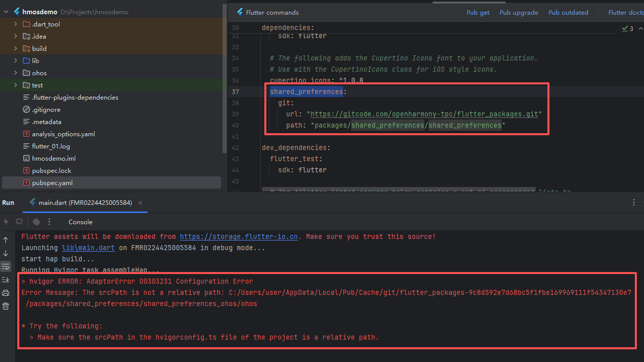Click the print icon in console sidebar
This screenshot has height=362, width=644.
(x=6, y=293)
